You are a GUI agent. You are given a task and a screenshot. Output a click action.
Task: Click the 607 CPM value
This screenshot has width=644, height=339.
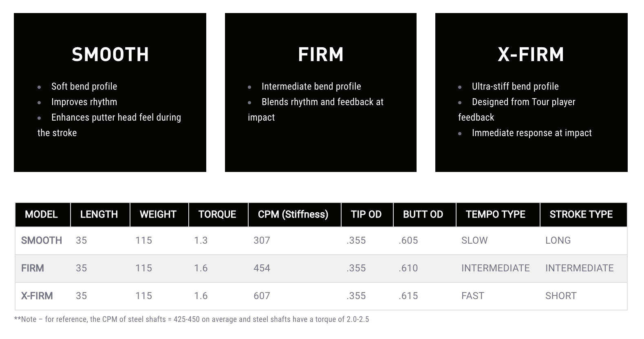point(262,296)
